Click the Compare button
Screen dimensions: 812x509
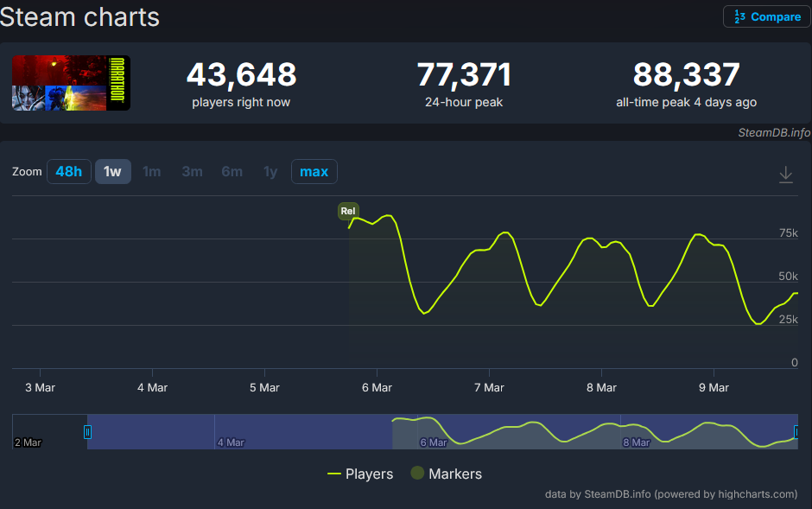click(767, 17)
